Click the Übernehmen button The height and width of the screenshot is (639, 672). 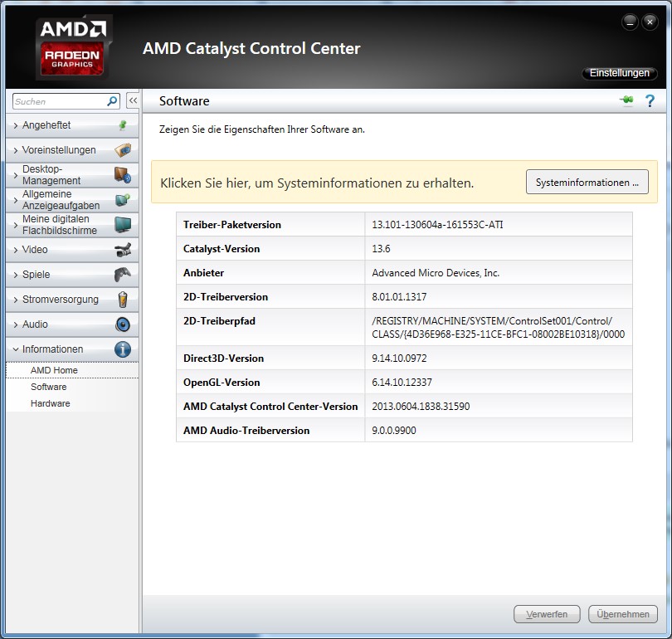coord(623,614)
